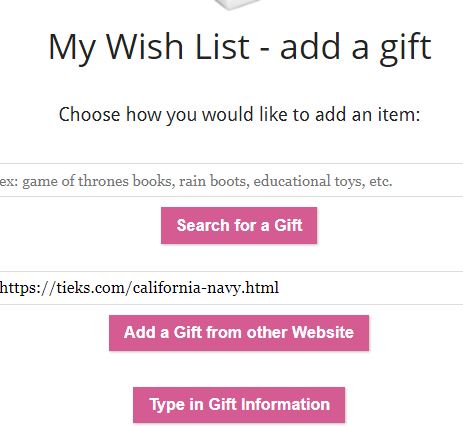
Task: Click the 'california-navy.html' part of the URL
Action: (206, 288)
